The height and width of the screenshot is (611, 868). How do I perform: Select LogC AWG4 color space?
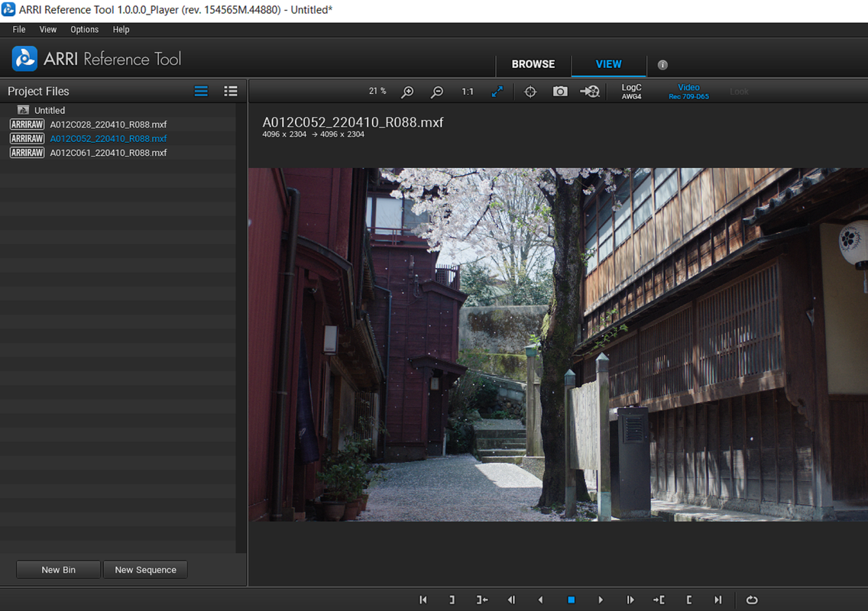632,92
